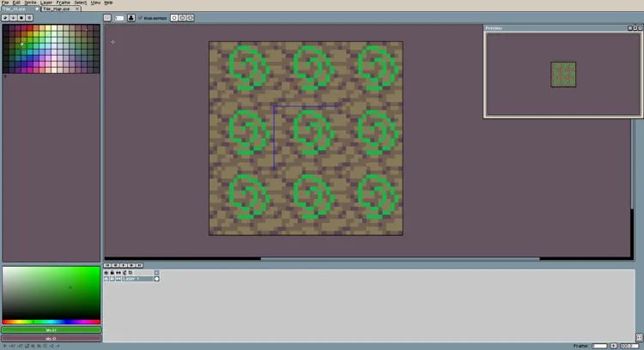
Task: Play the animation
Action: click(124, 265)
